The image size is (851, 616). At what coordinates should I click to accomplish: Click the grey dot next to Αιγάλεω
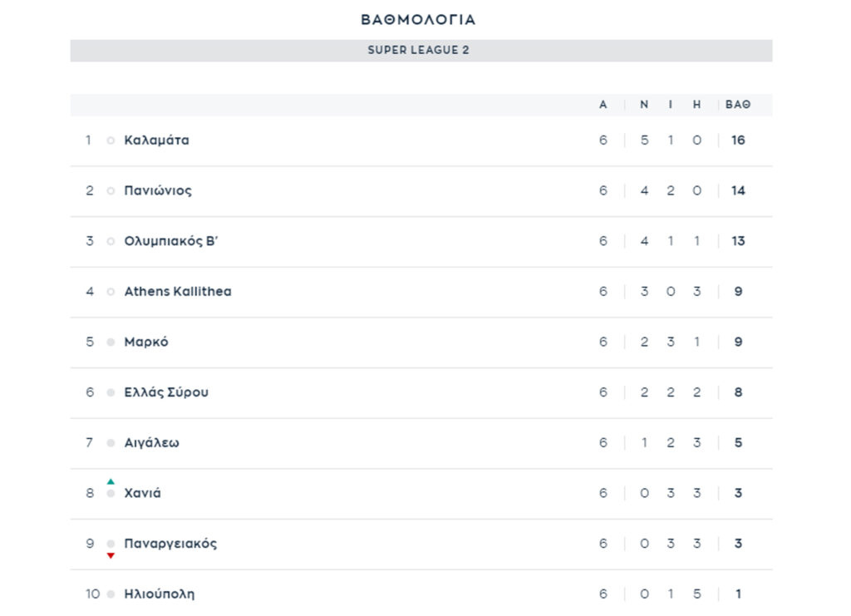click(111, 443)
